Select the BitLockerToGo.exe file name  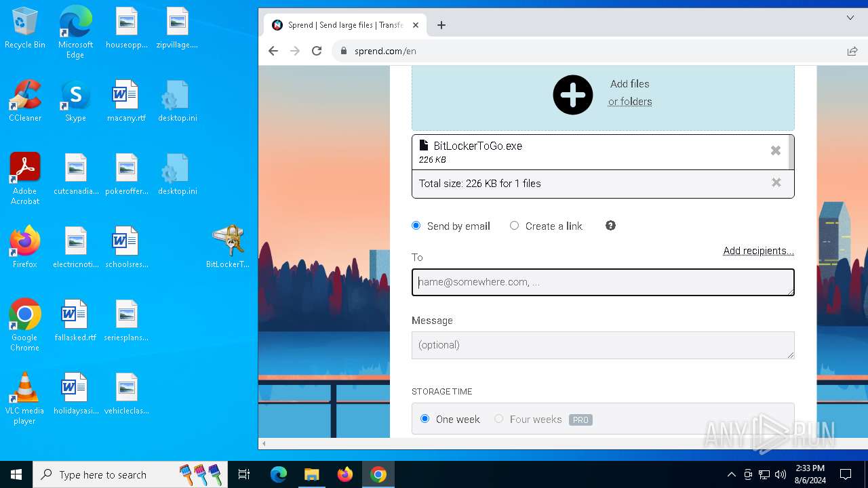(477, 146)
